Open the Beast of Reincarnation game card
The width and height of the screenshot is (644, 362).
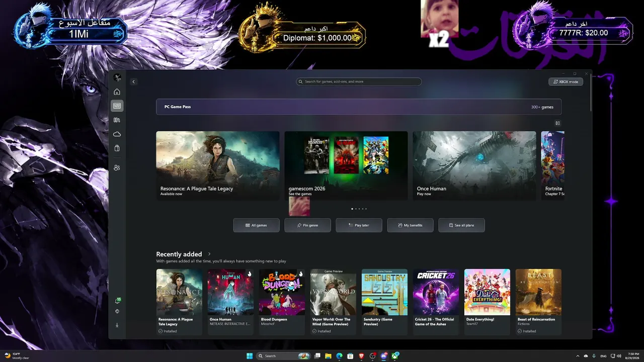click(538, 302)
